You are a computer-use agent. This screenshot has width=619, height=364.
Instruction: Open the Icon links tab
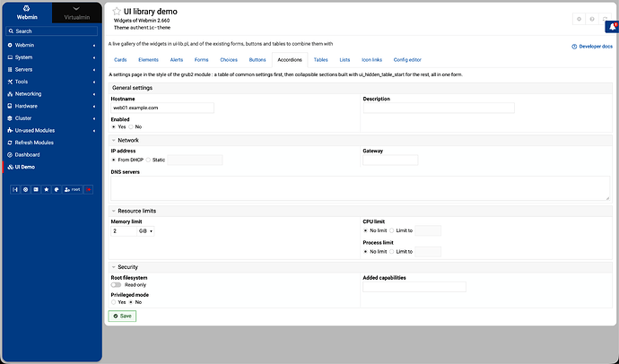click(x=372, y=60)
